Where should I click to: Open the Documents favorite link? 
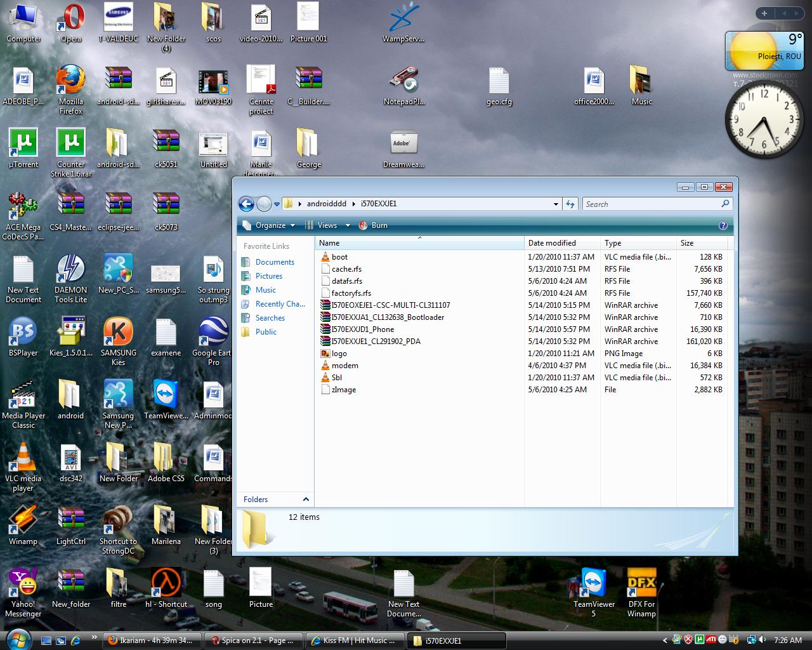coord(275,262)
